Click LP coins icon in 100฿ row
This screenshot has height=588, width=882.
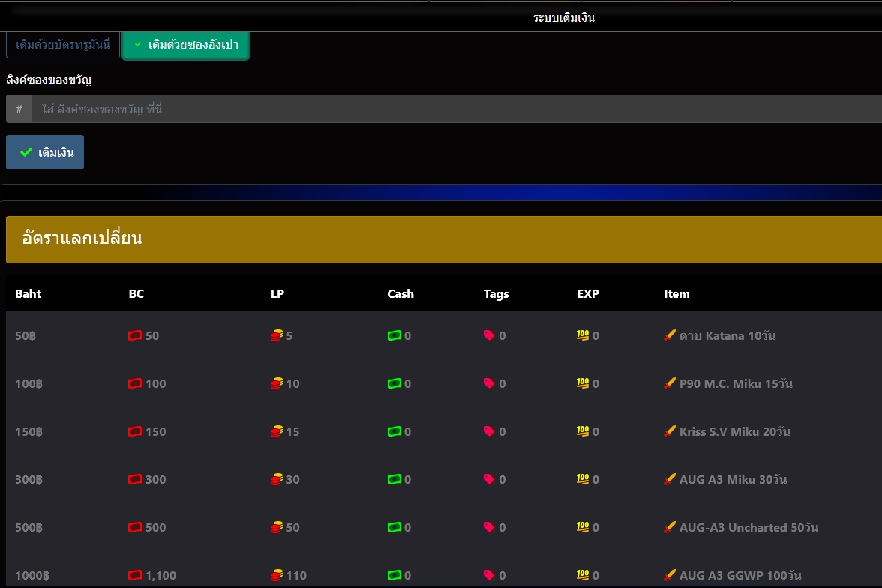tap(277, 384)
